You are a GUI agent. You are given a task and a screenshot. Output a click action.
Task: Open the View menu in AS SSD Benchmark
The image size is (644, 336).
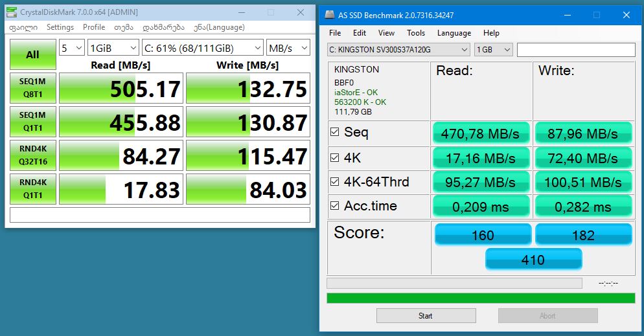click(387, 33)
